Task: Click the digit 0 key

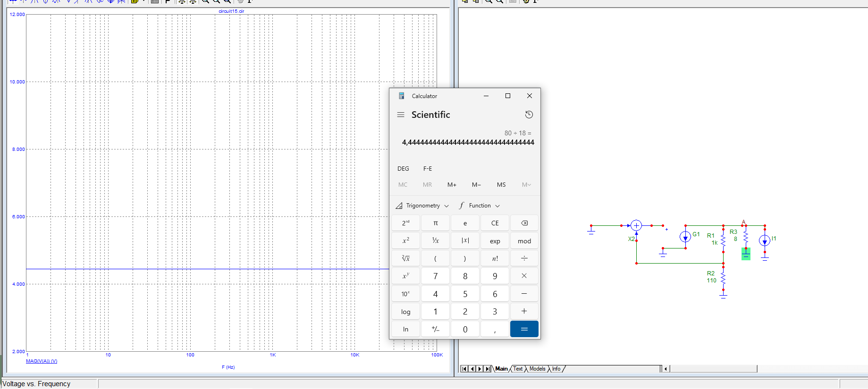Action: (465, 329)
